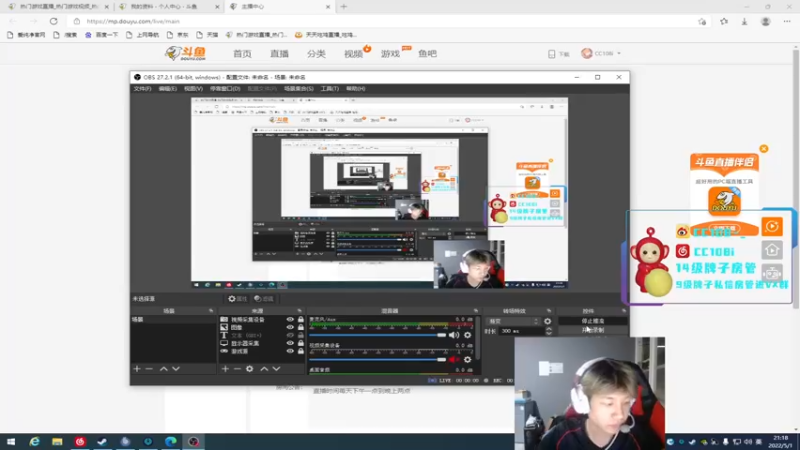Close the 斗鱼直播伴侣 promo popup
The height and width of the screenshot is (450, 800).
pyautogui.click(x=764, y=149)
